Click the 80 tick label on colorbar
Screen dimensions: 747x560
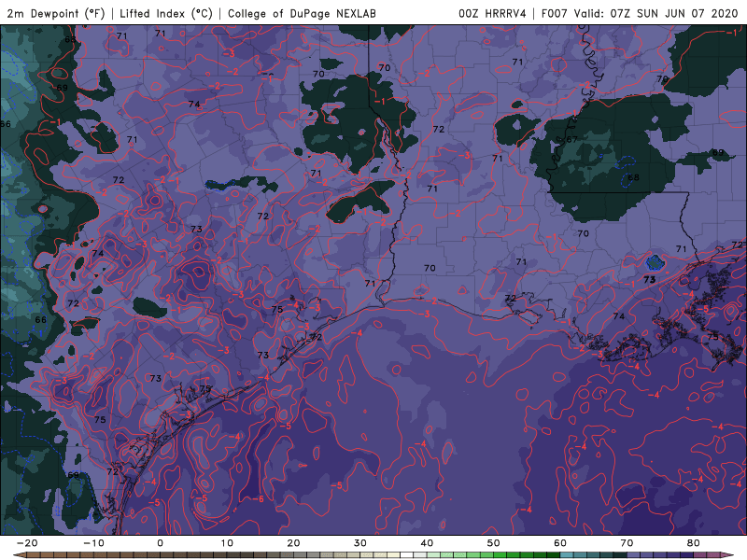(x=694, y=543)
